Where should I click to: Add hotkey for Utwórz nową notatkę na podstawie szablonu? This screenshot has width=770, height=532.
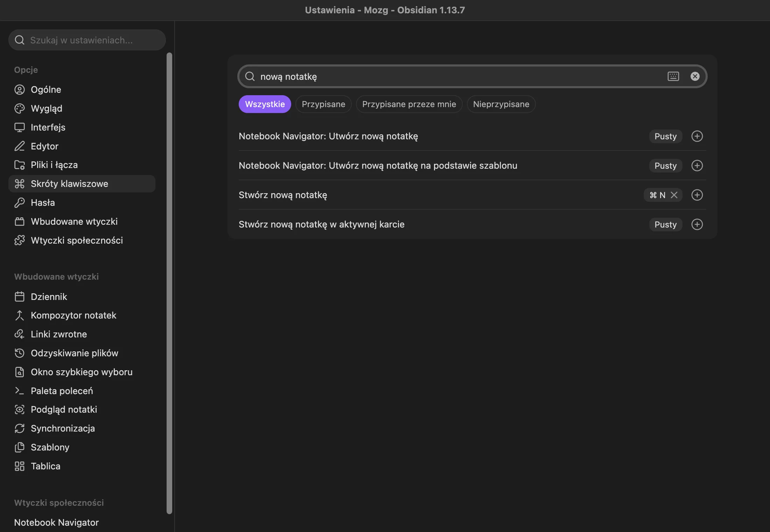click(x=697, y=166)
